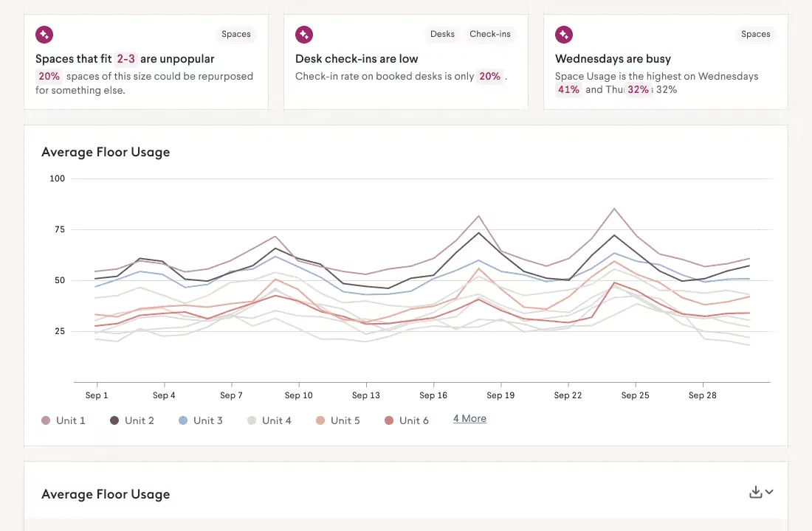Click the 2-3 highlighted size value

tap(125, 59)
